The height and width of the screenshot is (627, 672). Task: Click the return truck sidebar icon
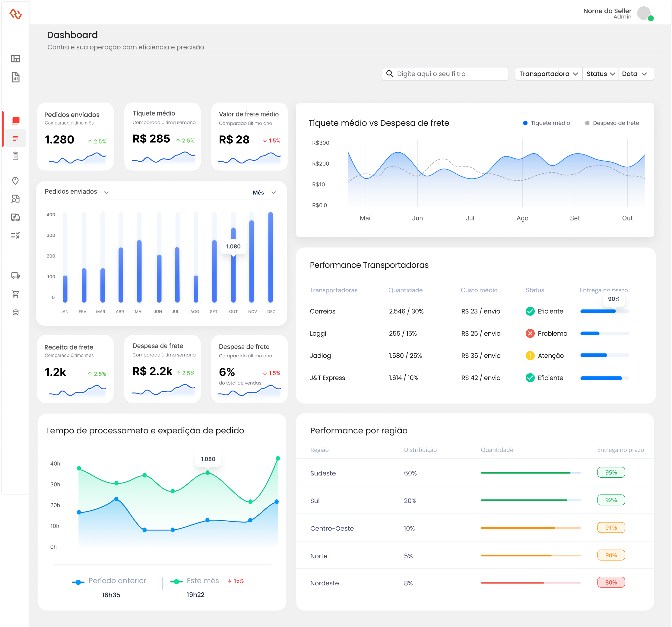click(x=16, y=217)
